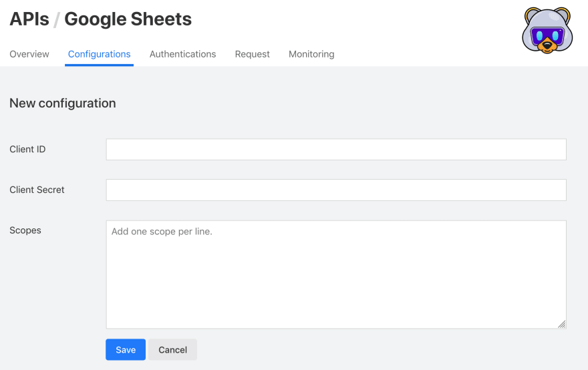The width and height of the screenshot is (588, 370).
Task: Open the Monitoring tab
Action: (x=311, y=54)
